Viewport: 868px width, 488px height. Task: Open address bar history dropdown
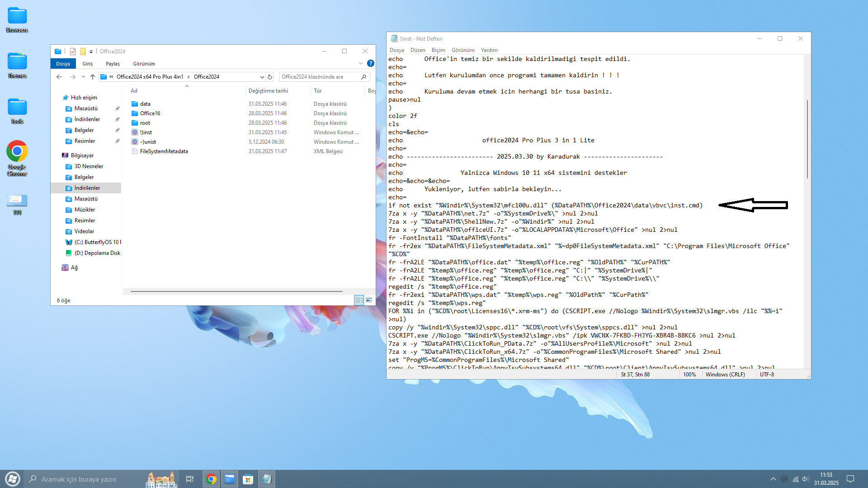tap(262, 77)
